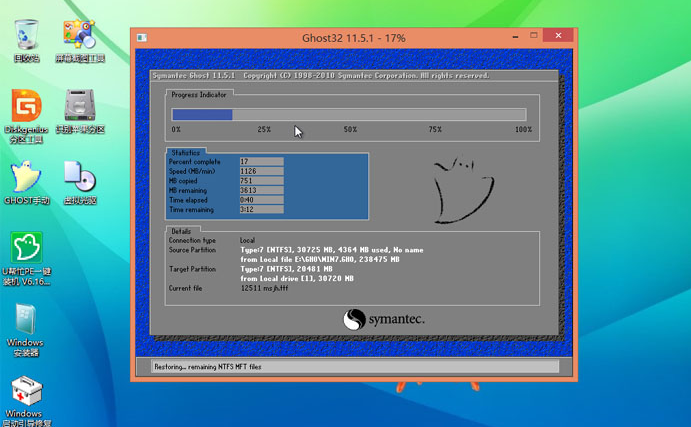This screenshot has width=691, height=427.
Task: Click the Time remaining label
Action: pyautogui.click(x=191, y=210)
